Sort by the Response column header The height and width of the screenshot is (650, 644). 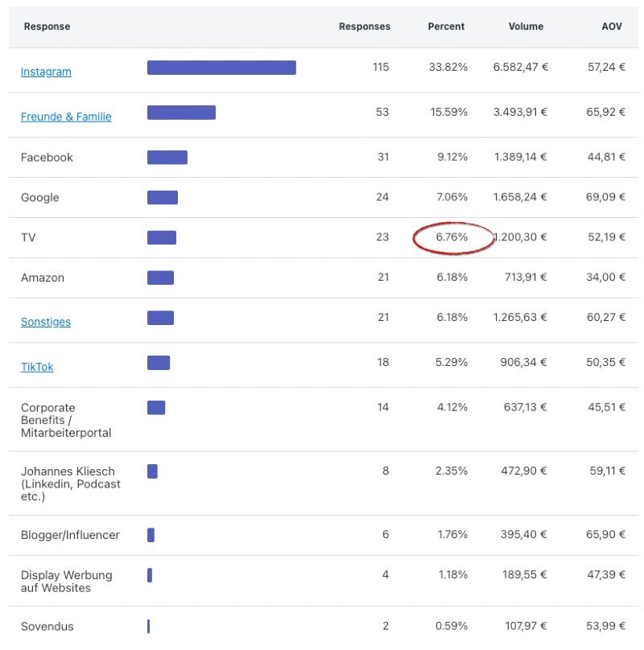tap(47, 27)
